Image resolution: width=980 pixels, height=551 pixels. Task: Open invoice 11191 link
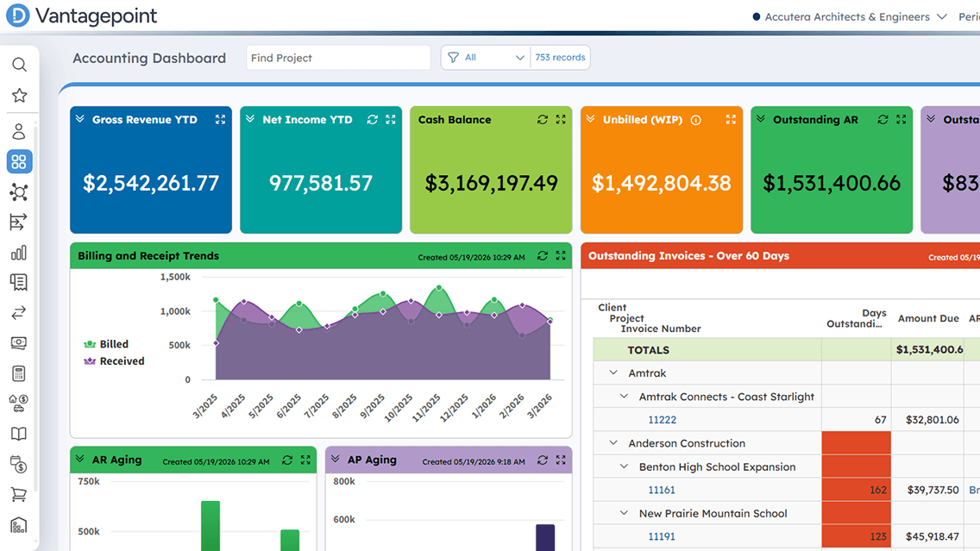(x=662, y=536)
